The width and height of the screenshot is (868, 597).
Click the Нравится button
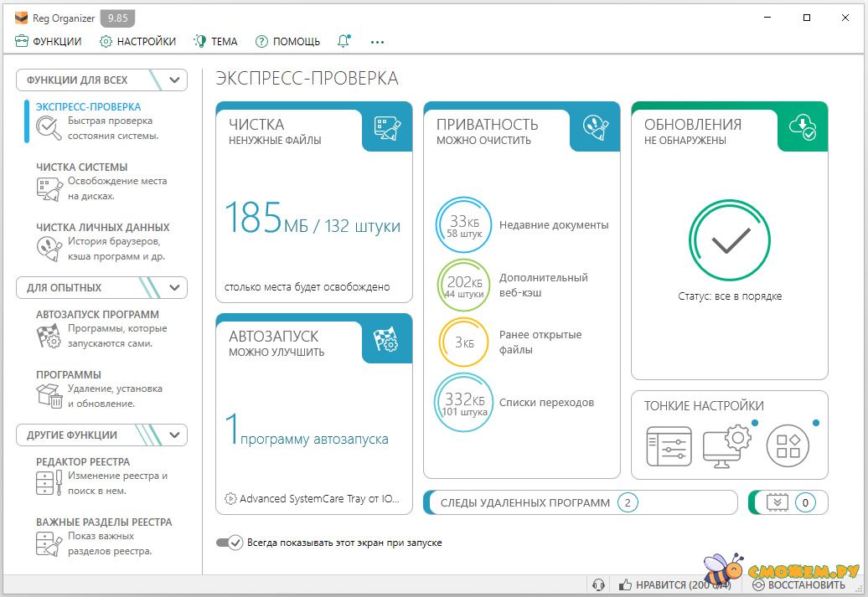667,585
